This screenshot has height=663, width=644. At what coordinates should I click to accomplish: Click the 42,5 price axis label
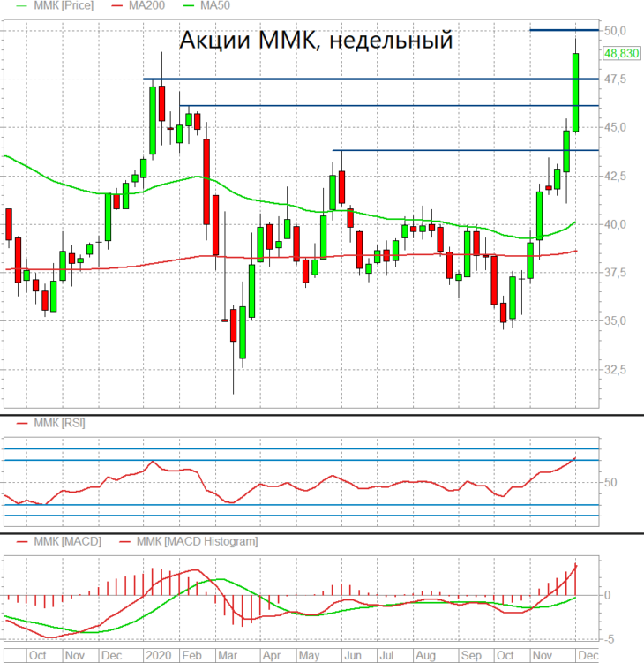[x=615, y=176]
